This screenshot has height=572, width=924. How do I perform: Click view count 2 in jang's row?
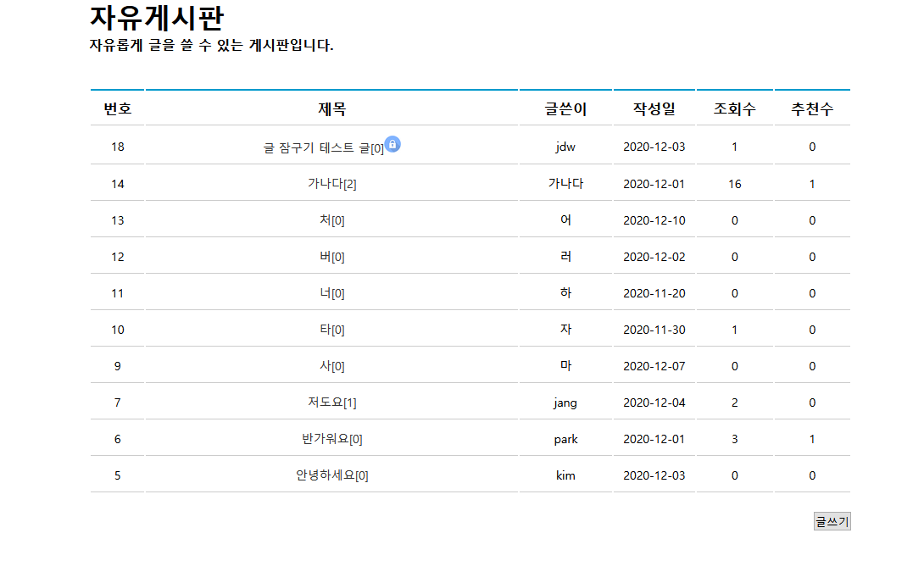734,403
